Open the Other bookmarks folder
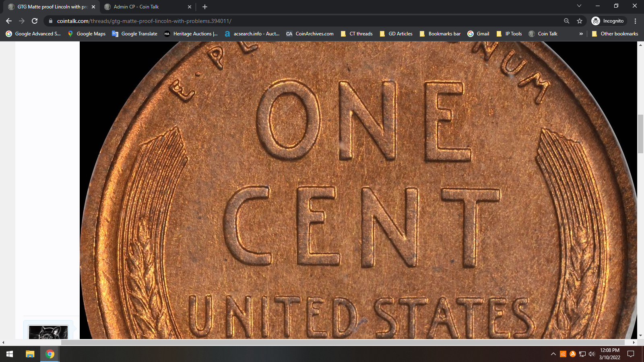 pyautogui.click(x=615, y=34)
